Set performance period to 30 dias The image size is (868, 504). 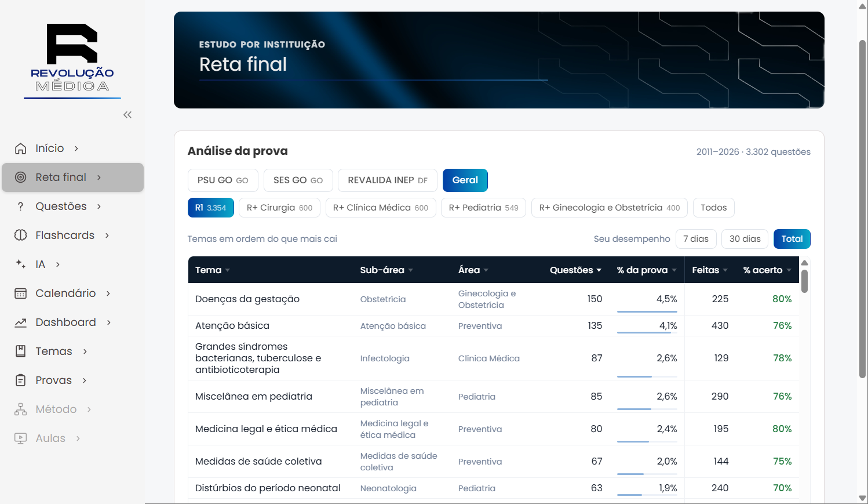coord(745,239)
